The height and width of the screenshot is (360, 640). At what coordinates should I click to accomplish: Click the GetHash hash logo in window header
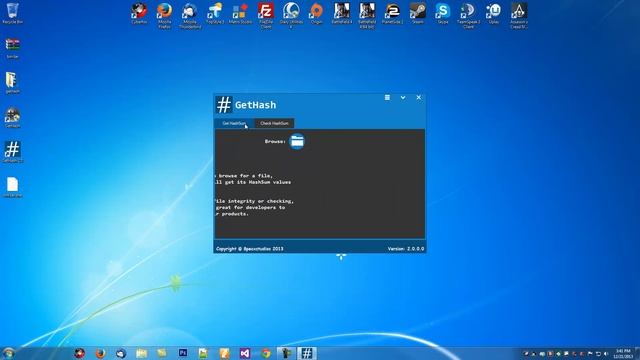[x=224, y=105]
